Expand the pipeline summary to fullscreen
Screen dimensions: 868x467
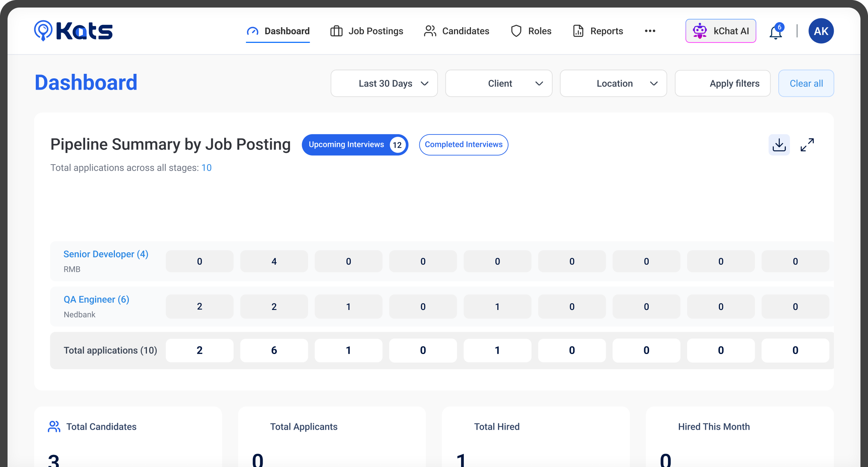(807, 145)
